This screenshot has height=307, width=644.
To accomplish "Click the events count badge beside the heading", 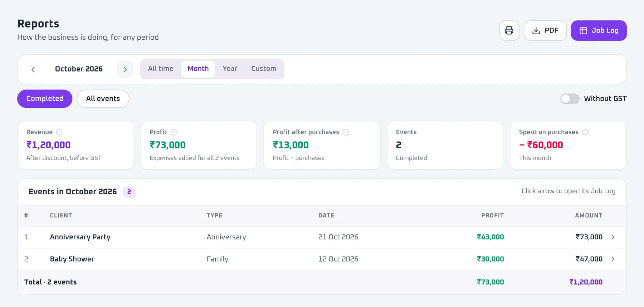I will click(x=129, y=192).
